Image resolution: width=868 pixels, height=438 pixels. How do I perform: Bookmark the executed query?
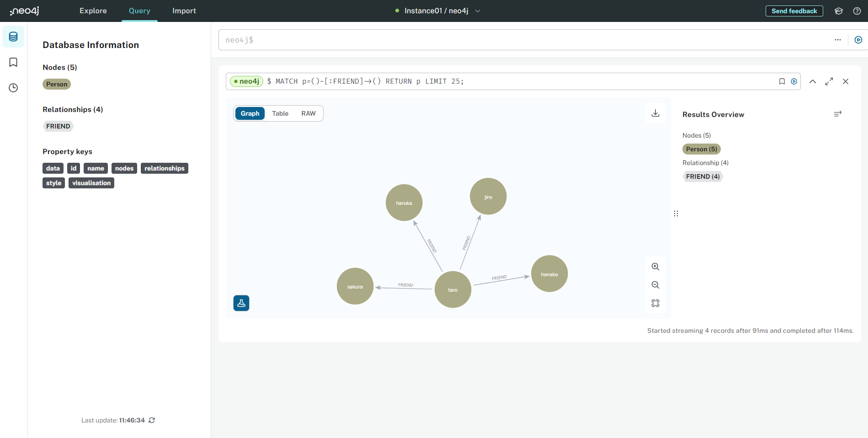(x=782, y=81)
